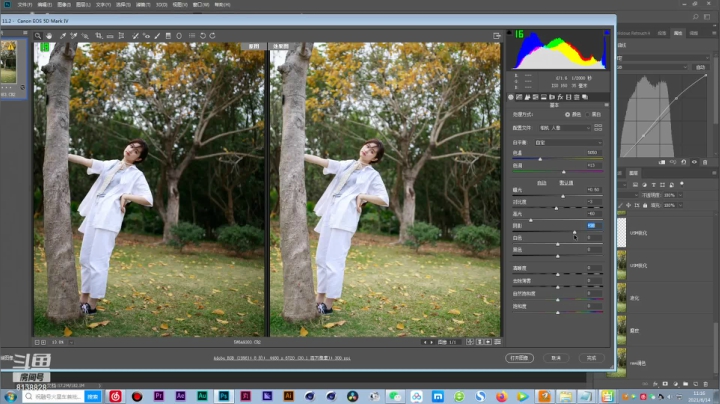Viewport: 720px width, 404px height.
Task: Select the Spot Removal brush
Action: tap(135, 36)
